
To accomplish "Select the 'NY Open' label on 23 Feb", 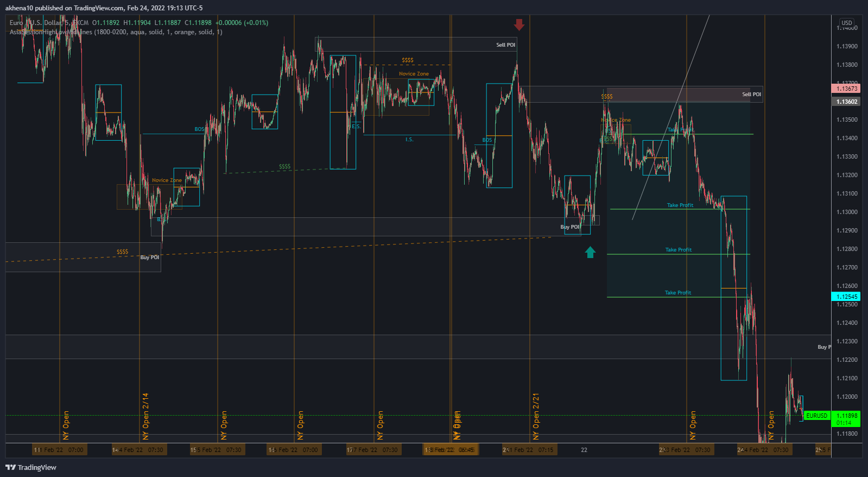I will [x=693, y=425].
